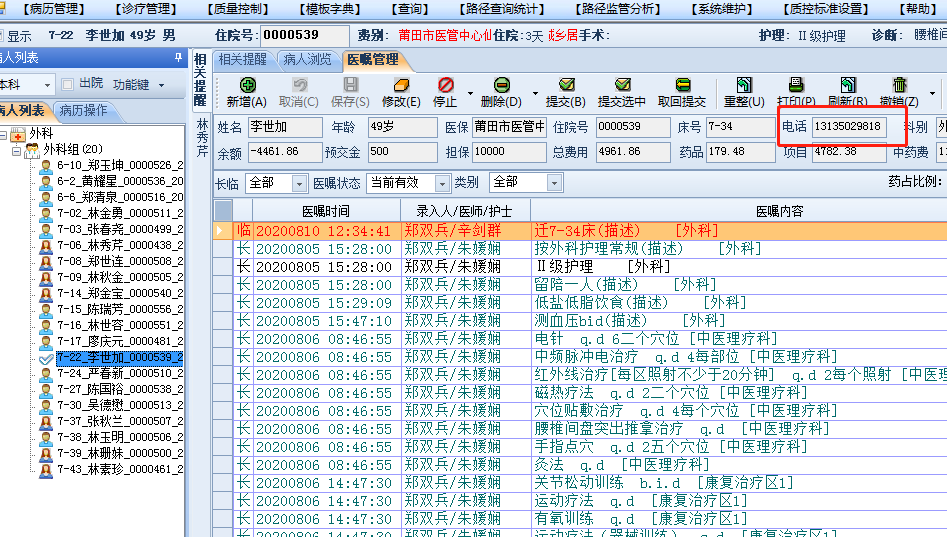Click the 住院号 field at top
The image size is (947, 537).
(x=304, y=36)
